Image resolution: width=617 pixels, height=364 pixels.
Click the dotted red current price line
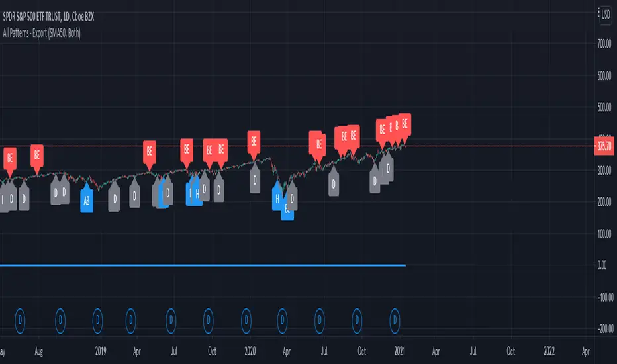[297, 146]
